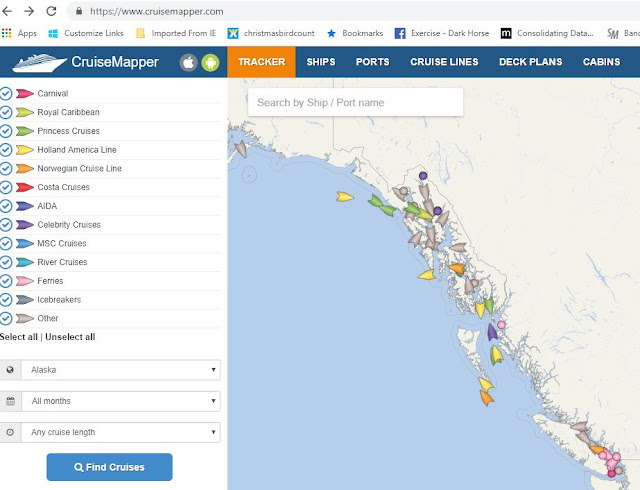Click the Search by Ship / Port name field

[x=356, y=102]
